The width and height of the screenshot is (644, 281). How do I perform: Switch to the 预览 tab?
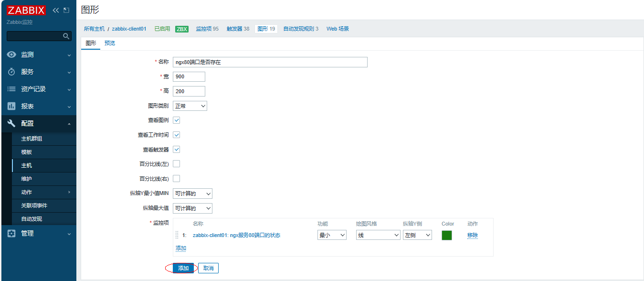click(110, 43)
